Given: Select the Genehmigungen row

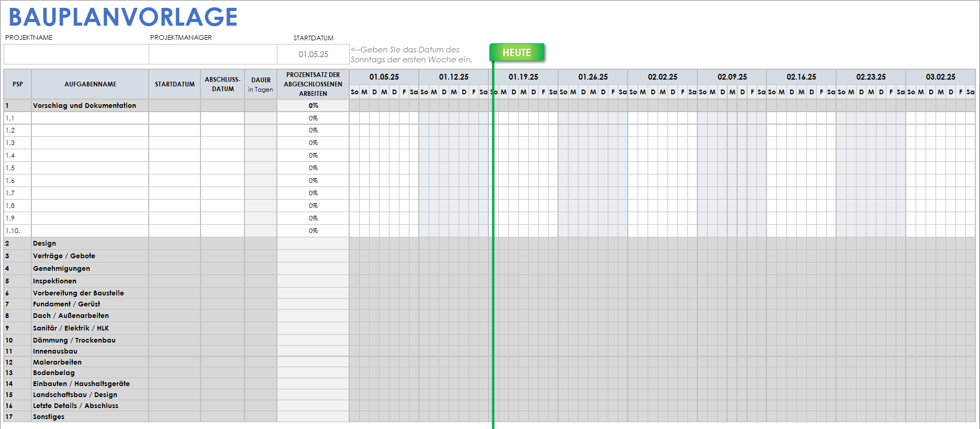Looking at the screenshot, I should [x=489, y=268].
